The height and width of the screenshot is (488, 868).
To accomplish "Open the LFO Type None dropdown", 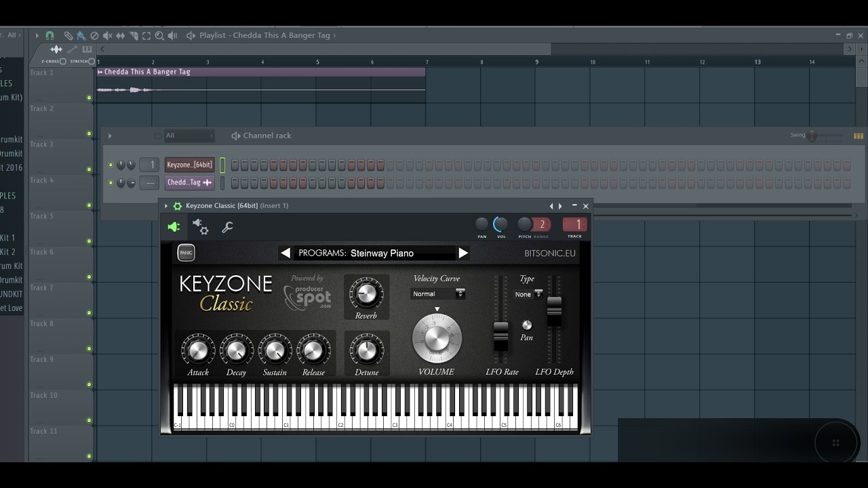I will [529, 294].
